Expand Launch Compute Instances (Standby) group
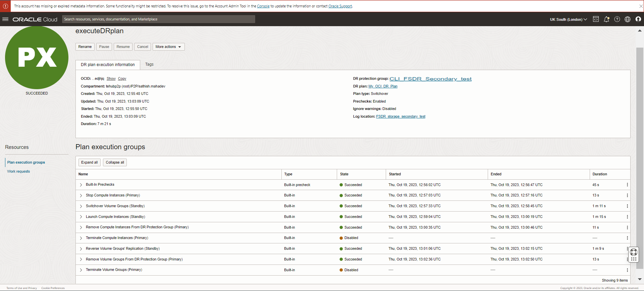The width and height of the screenshot is (644, 291). (81, 217)
